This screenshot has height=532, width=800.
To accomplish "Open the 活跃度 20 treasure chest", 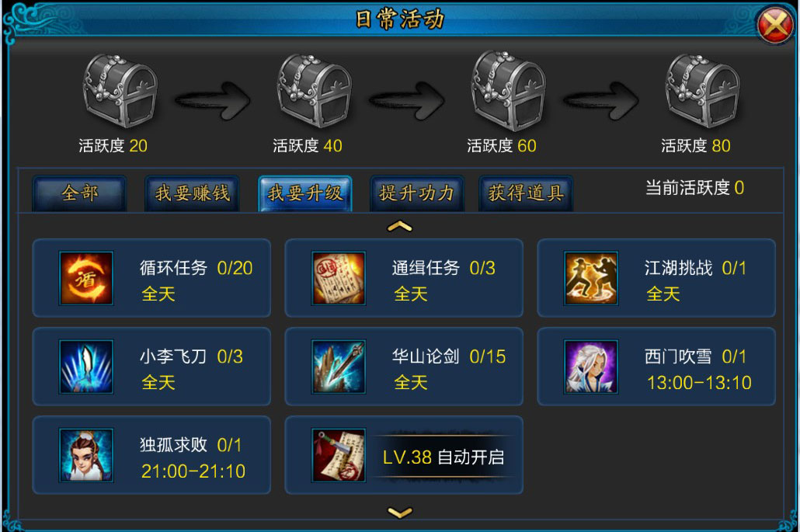I will coord(120,91).
